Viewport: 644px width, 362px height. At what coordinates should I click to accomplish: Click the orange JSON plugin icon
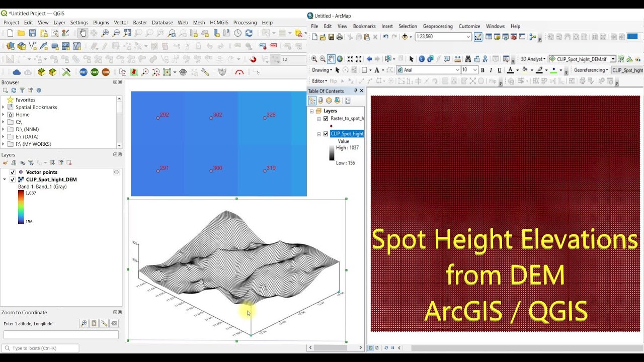(x=106, y=72)
